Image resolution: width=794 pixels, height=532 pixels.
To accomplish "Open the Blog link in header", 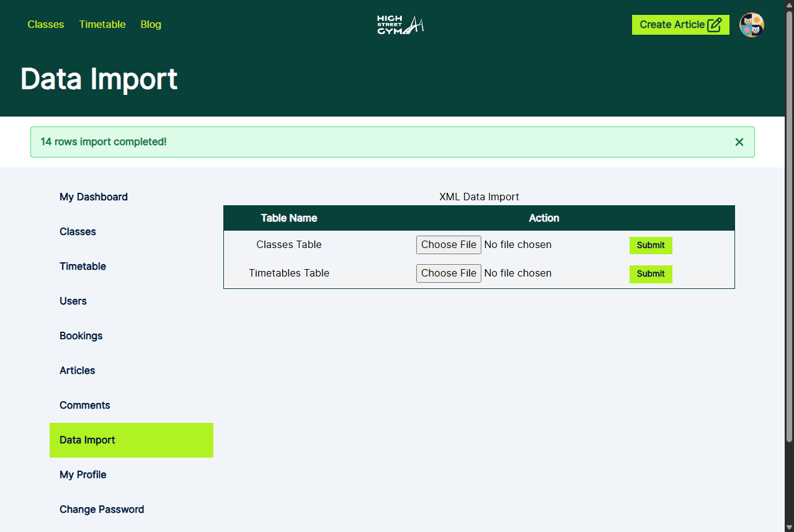I will (151, 25).
